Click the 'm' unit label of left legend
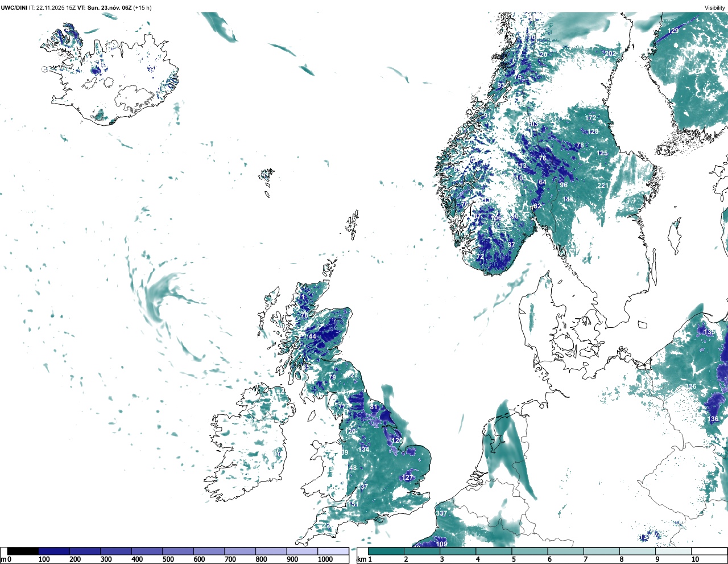728x564 pixels. click(x=3, y=560)
